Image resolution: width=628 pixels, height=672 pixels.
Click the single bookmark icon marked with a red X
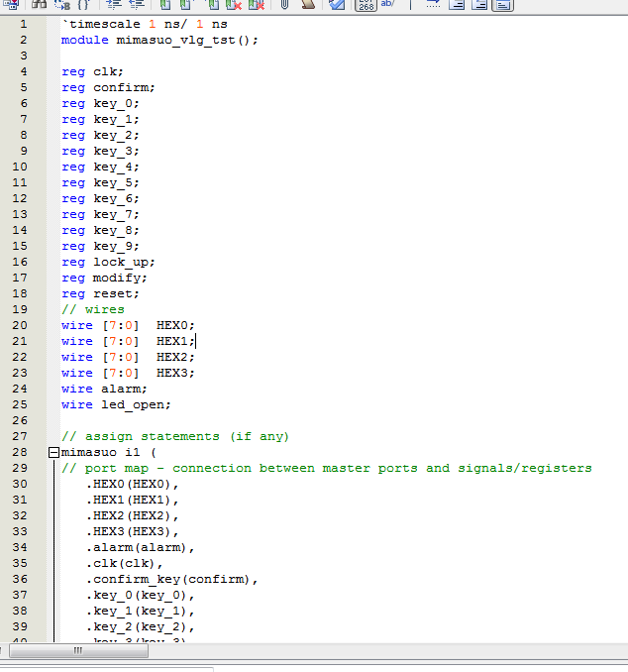point(234,4)
